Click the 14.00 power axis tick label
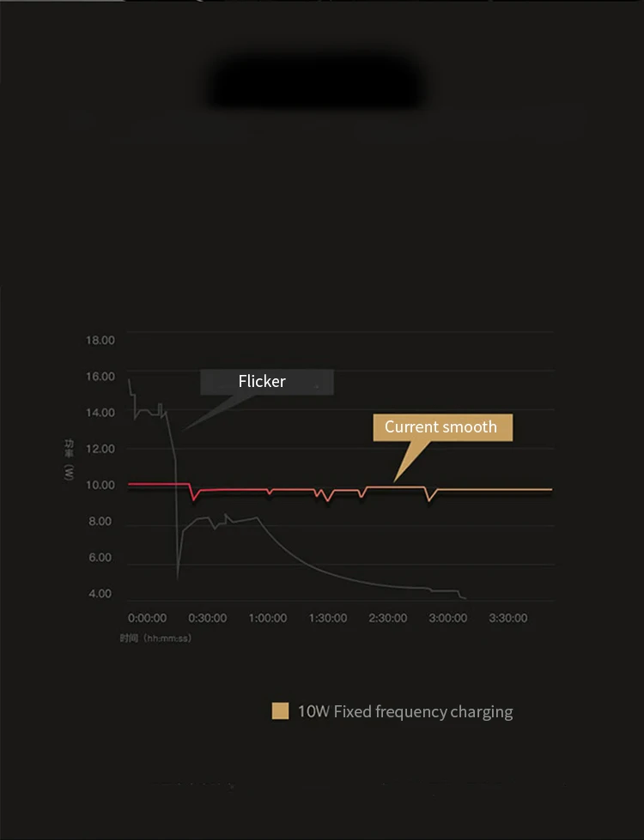This screenshot has width=644, height=840. [100, 413]
